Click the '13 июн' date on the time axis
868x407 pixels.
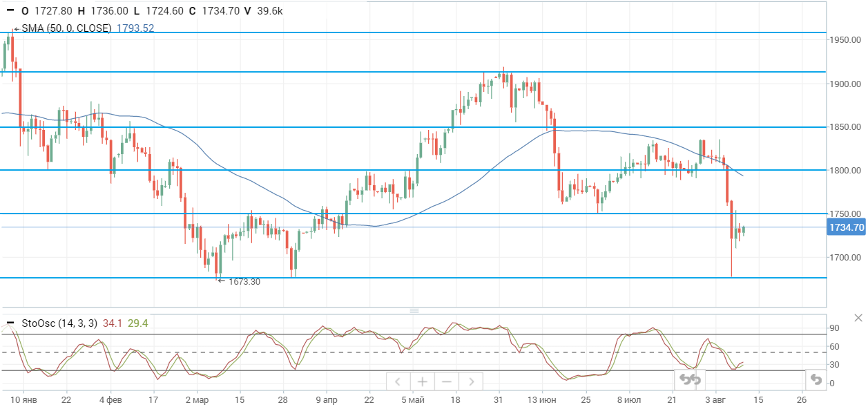pos(541,399)
